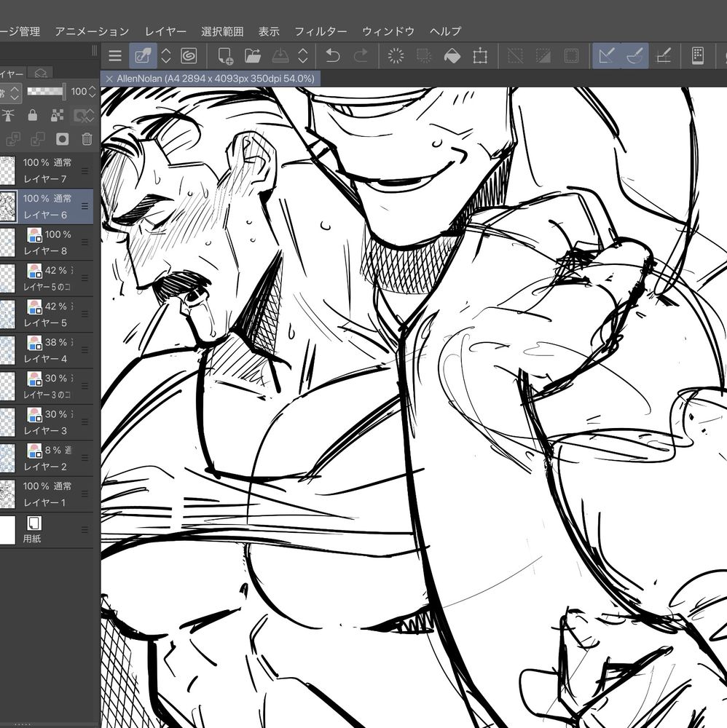Open a file with the folder icon
The image size is (727, 728).
[x=253, y=56]
